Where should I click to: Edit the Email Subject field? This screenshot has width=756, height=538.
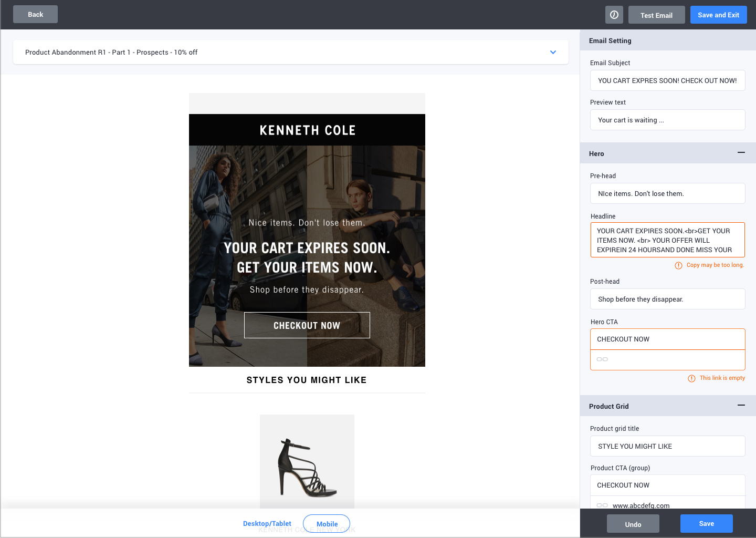coord(668,80)
